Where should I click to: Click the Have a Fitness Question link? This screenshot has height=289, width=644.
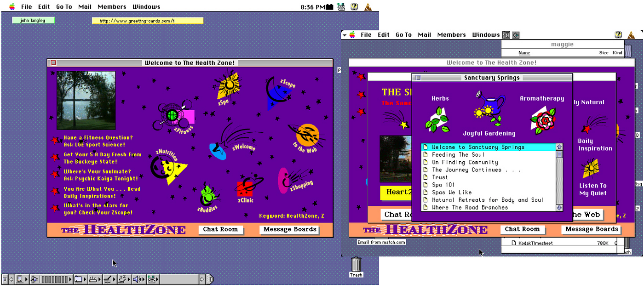98,141
